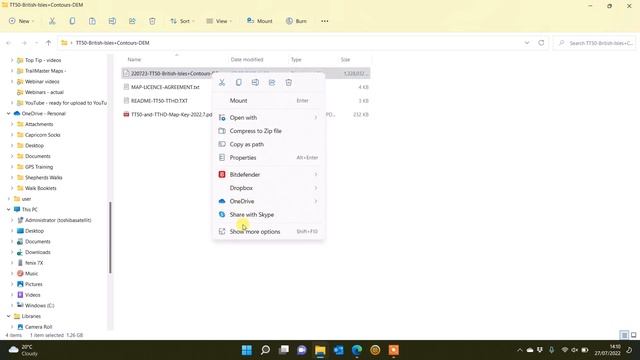Show hidden system tray icons
This screenshot has width=640, height=360.
pyautogui.click(x=520, y=350)
